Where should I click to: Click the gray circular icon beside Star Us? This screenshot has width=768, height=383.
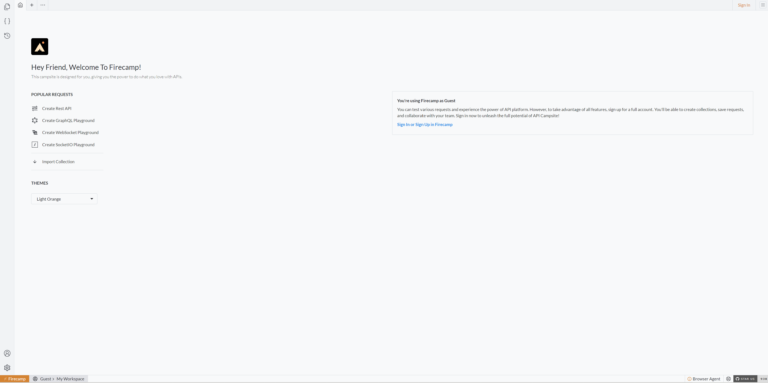point(728,379)
